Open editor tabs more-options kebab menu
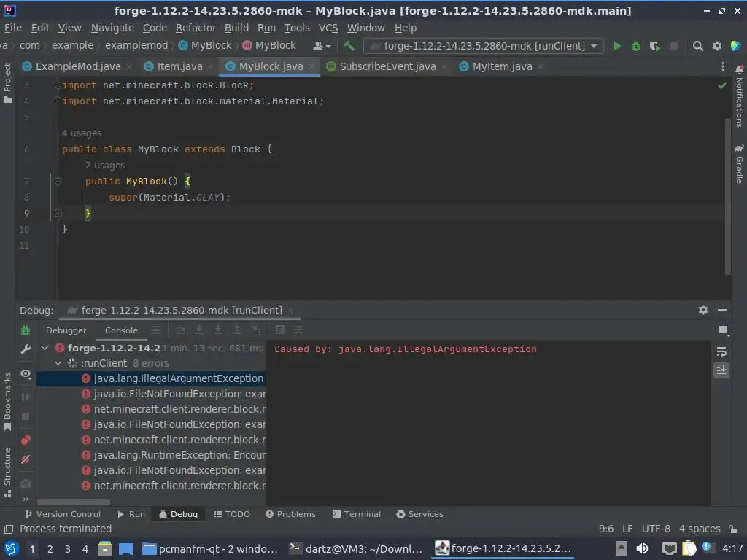The height and width of the screenshot is (560, 747). (723, 66)
